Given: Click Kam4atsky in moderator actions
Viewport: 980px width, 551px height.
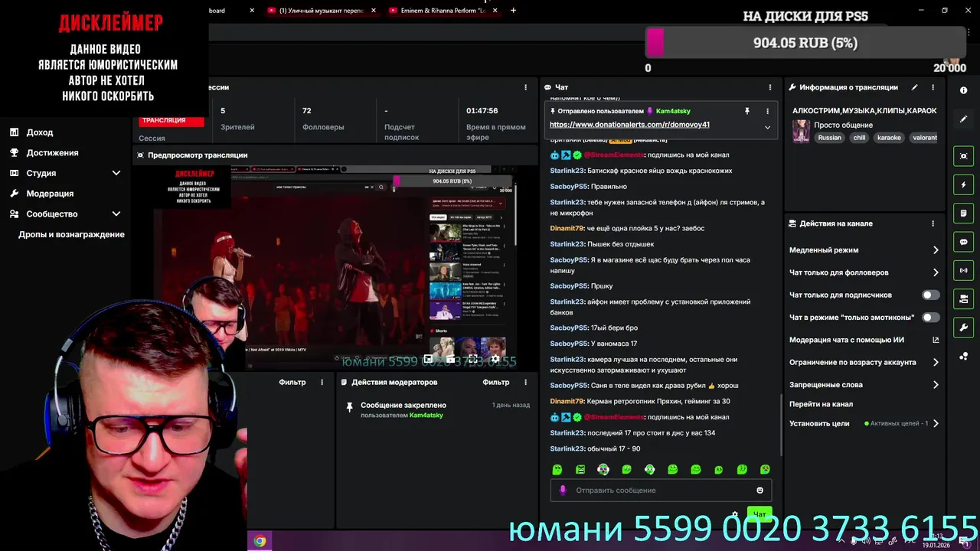Looking at the screenshot, I should coord(426,416).
